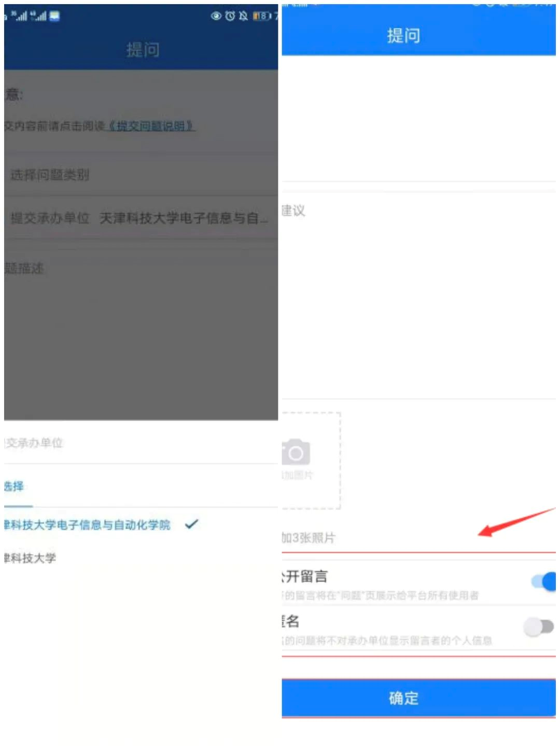Viewport: 560px width, 746px height.
Task: Select 天津科技大学电子信息与自动化学院 option
Action: coord(87,525)
